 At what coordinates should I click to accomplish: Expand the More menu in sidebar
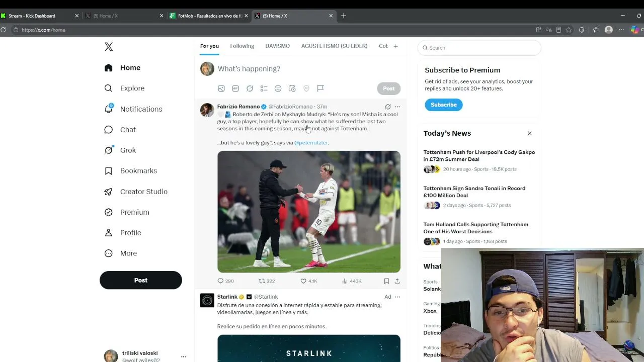120,253
